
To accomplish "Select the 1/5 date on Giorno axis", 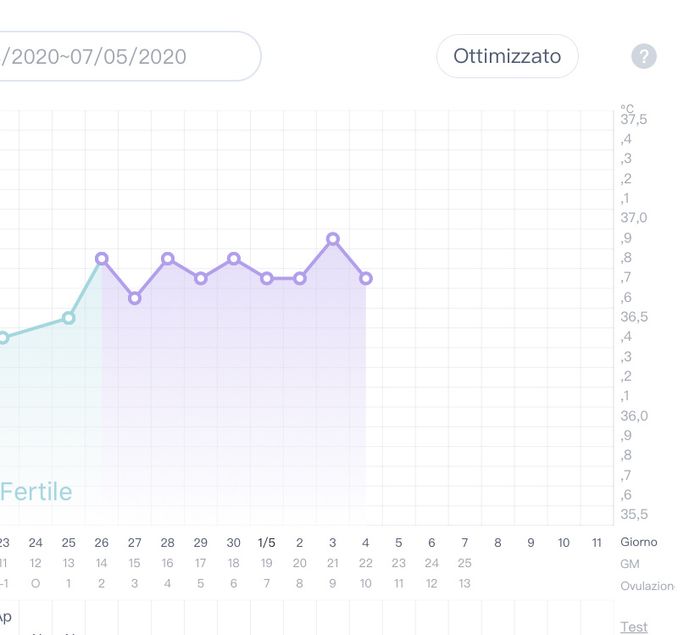I will tap(267, 542).
